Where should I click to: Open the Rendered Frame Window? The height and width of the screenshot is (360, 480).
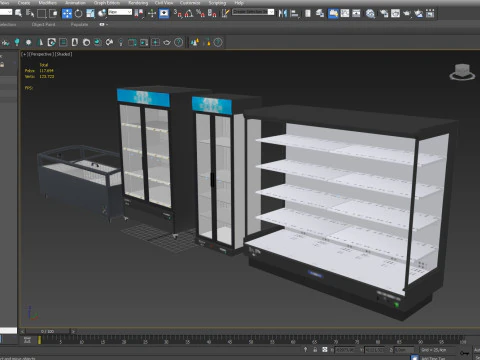[395, 13]
